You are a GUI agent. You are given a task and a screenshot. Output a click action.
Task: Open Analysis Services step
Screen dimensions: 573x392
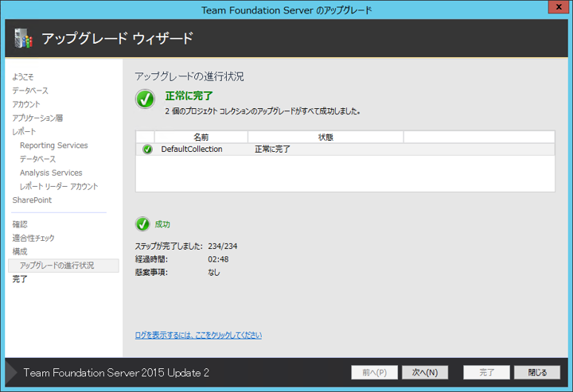pos(51,173)
